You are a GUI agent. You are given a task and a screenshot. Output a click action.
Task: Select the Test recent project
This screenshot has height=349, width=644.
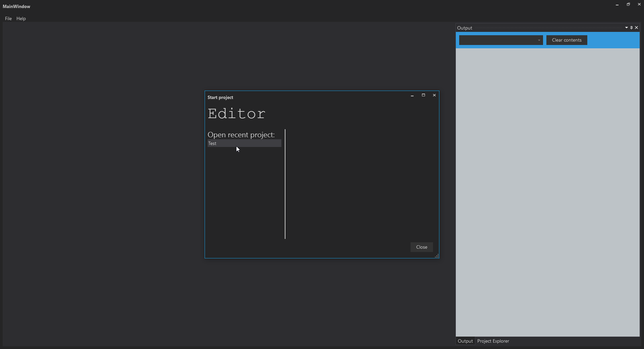tap(245, 143)
